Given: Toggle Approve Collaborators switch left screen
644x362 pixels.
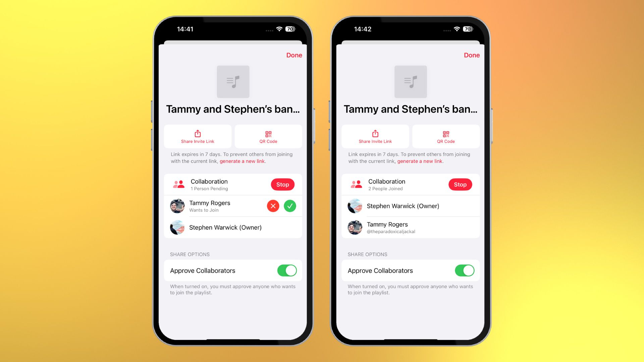Looking at the screenshot, I should [287, 270].
